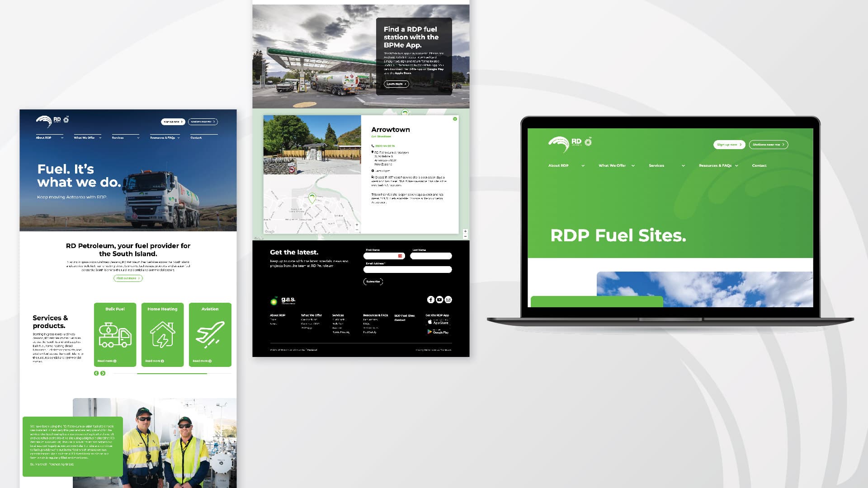Expand About RDP chevron on laptop screen
This screenshot has width=868, height=488.
pos(583,166)
